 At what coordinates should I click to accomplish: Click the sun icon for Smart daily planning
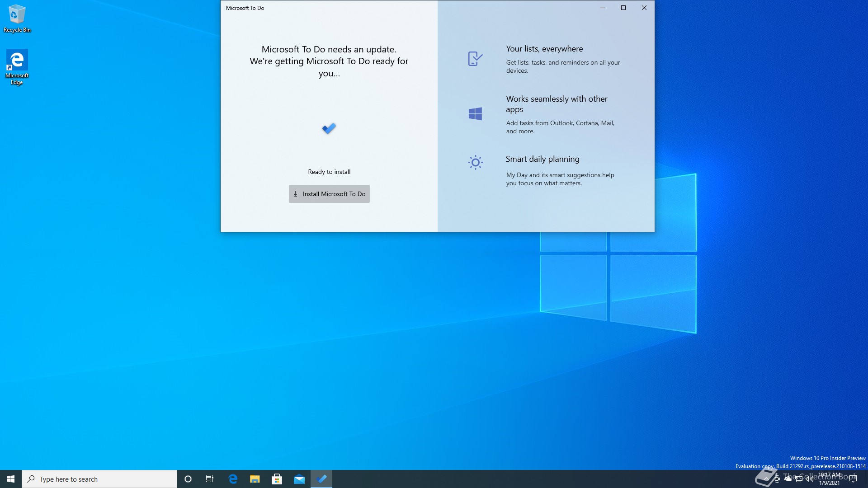(x=475, y=162)
